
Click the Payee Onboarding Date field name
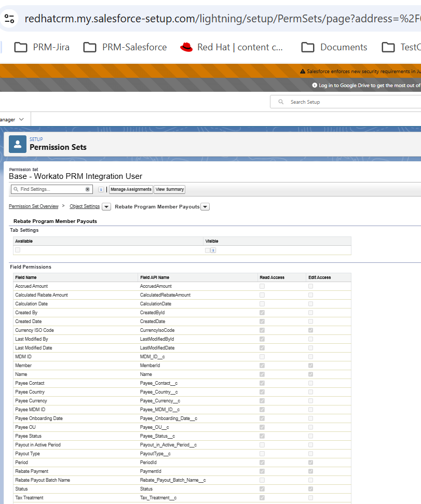pyautogui.click(x=39, y=418)
